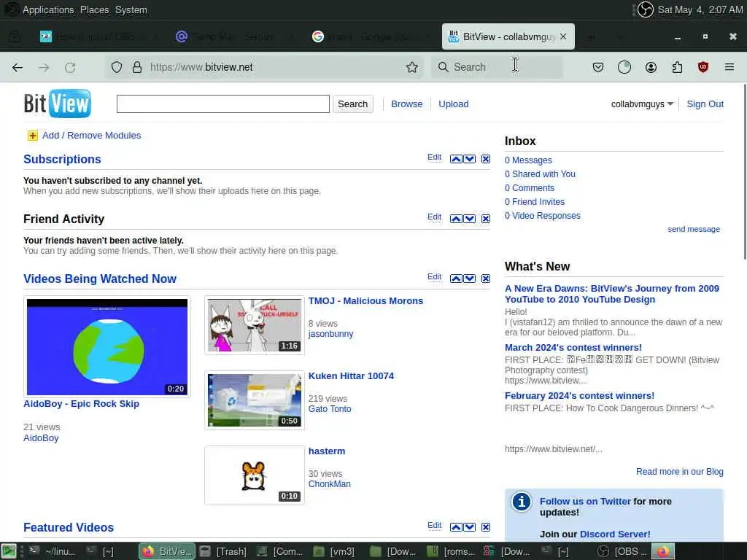Viewport: 747px width, 560px height.
Task: Open TMOJ Malicious Morons video thumbnail
Action: click(x=255, y=325)
